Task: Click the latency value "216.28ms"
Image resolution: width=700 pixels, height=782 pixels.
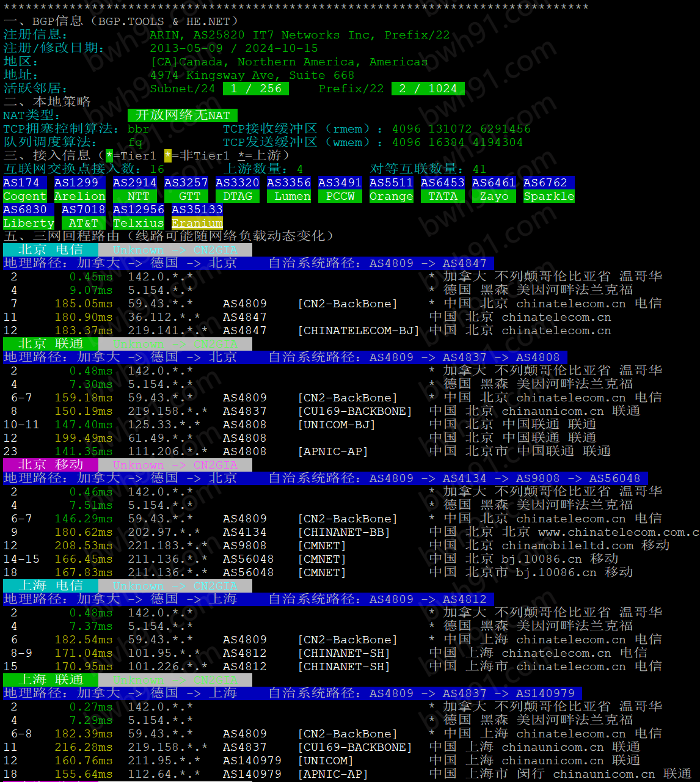Action: pyautogui.click(x=84, y=747)
